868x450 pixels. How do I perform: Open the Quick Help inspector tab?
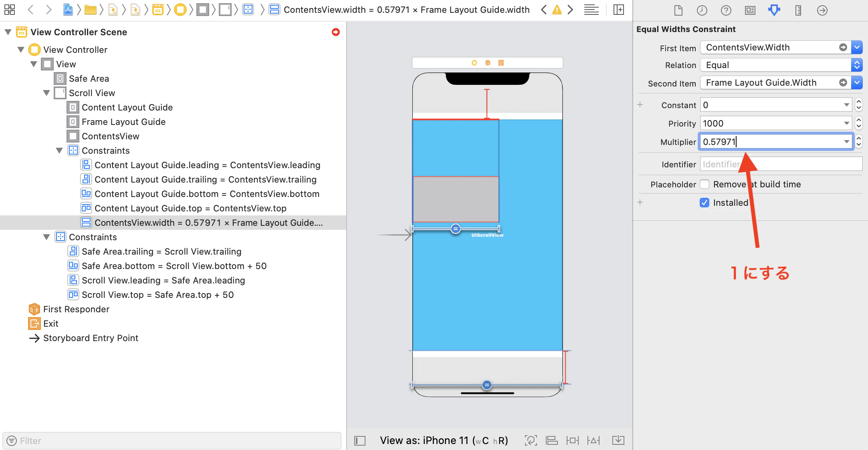tap(726, 10)
